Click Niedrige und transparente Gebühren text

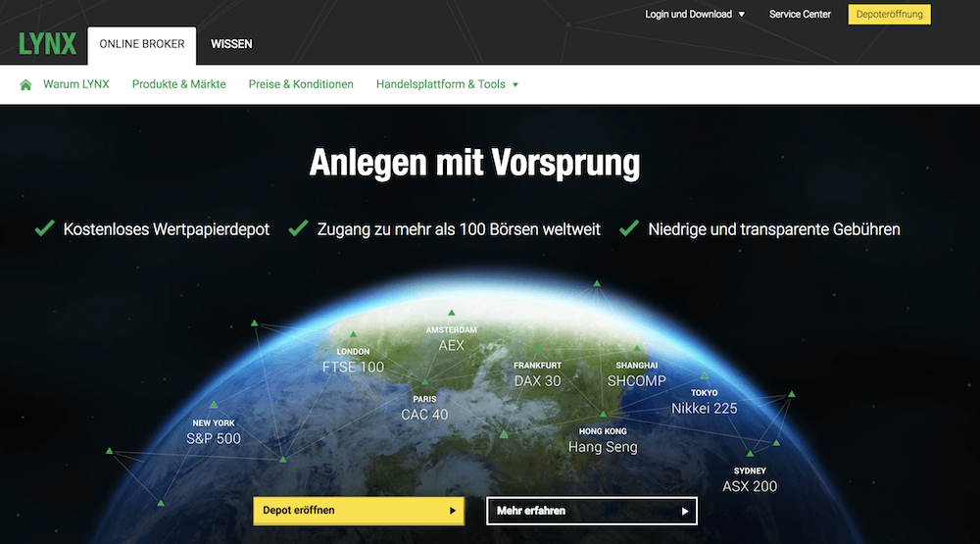774,229
